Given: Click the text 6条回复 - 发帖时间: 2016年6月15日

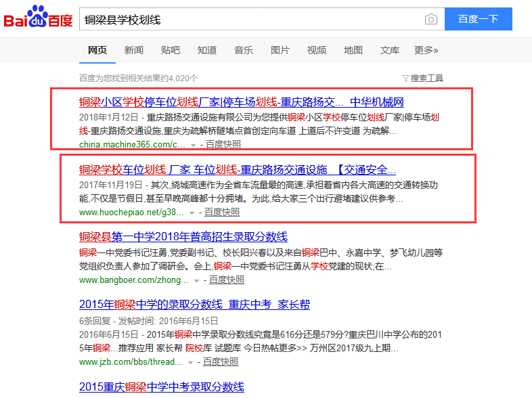Looking at the screenshot, I should tap(149, 321).
